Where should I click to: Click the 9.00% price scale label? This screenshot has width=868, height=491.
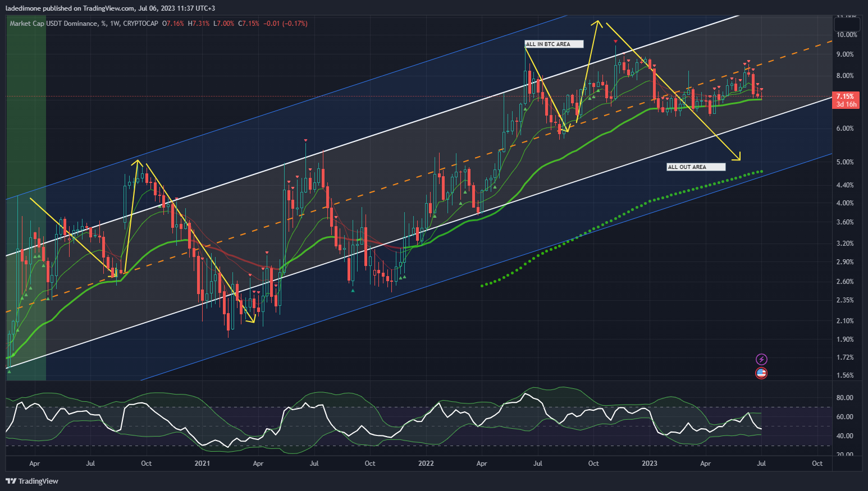pyautogui.click(x=845, y=54)
